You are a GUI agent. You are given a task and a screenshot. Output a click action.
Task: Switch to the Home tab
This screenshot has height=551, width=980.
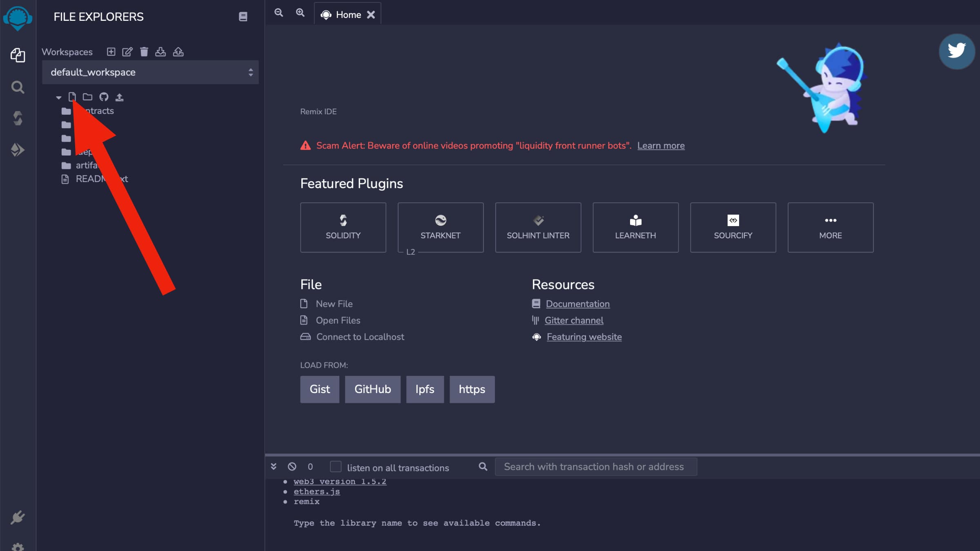coord(348,15)
